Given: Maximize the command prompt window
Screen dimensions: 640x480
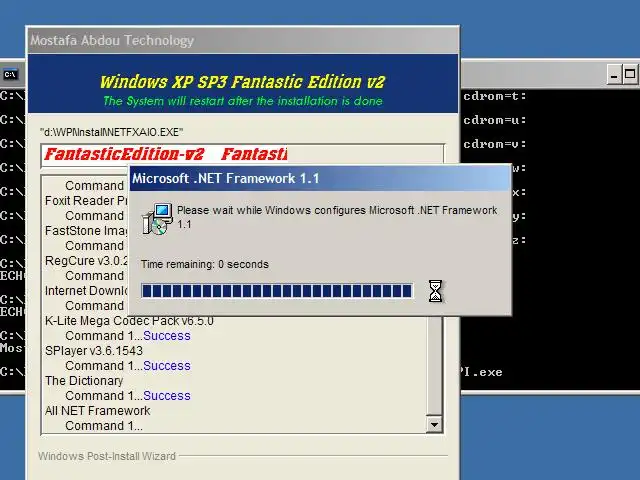Looking at the screenshot, I should [630, 74].
